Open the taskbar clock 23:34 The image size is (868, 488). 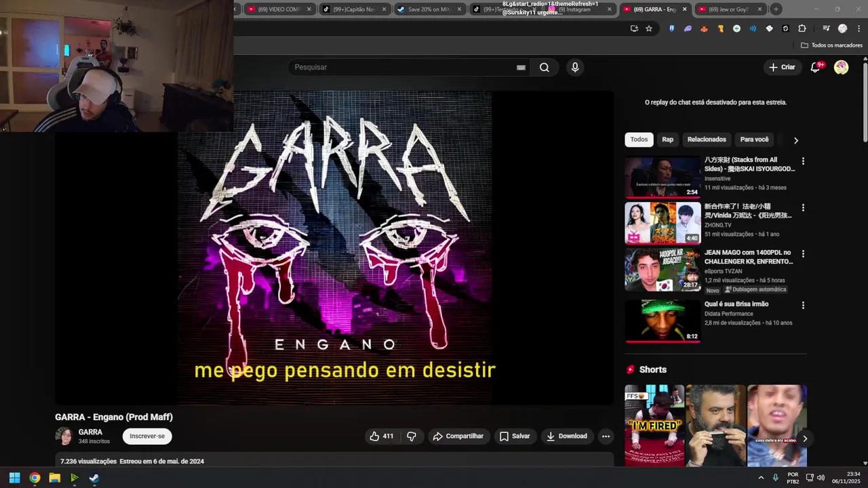(x=846, y=478)
